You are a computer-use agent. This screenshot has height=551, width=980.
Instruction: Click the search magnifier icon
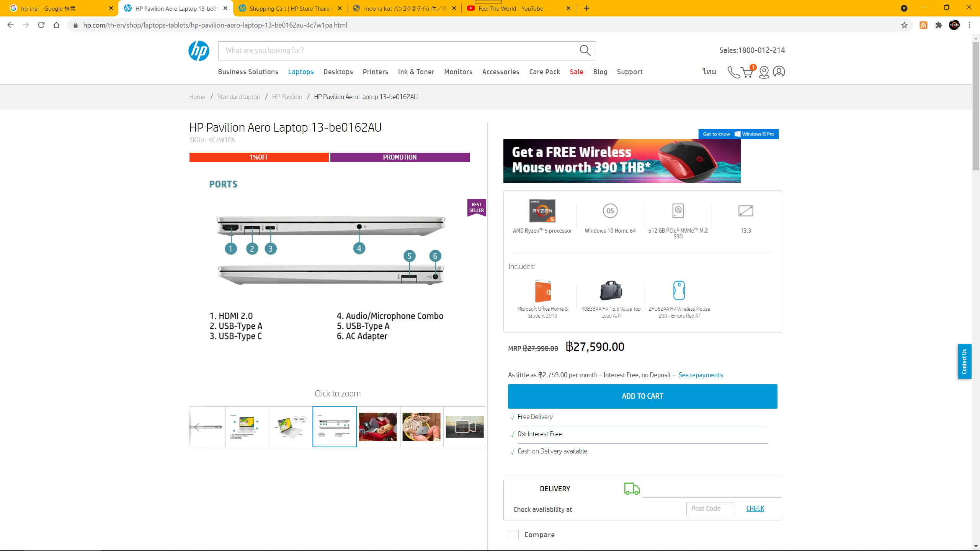click(x=585, y=51)
